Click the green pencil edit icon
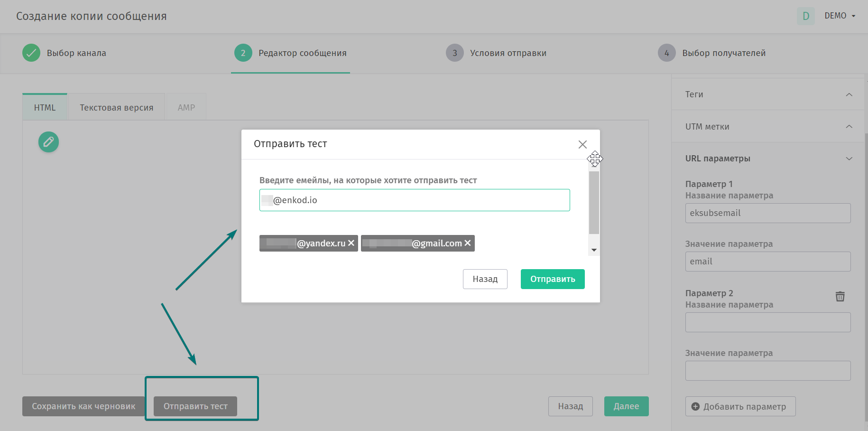 (48, 142)
